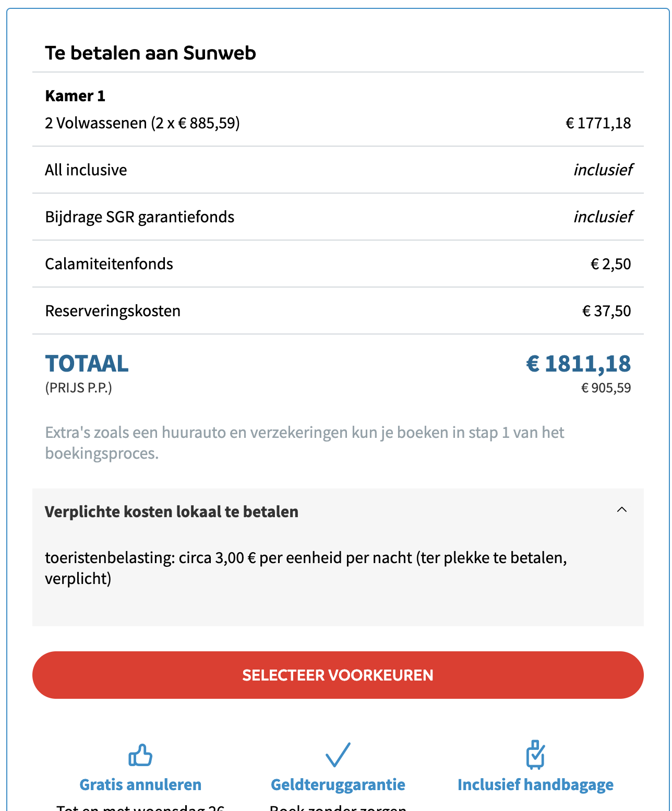Click the checkmark Geldteruggarantie icon

click(x=338, y=755)
